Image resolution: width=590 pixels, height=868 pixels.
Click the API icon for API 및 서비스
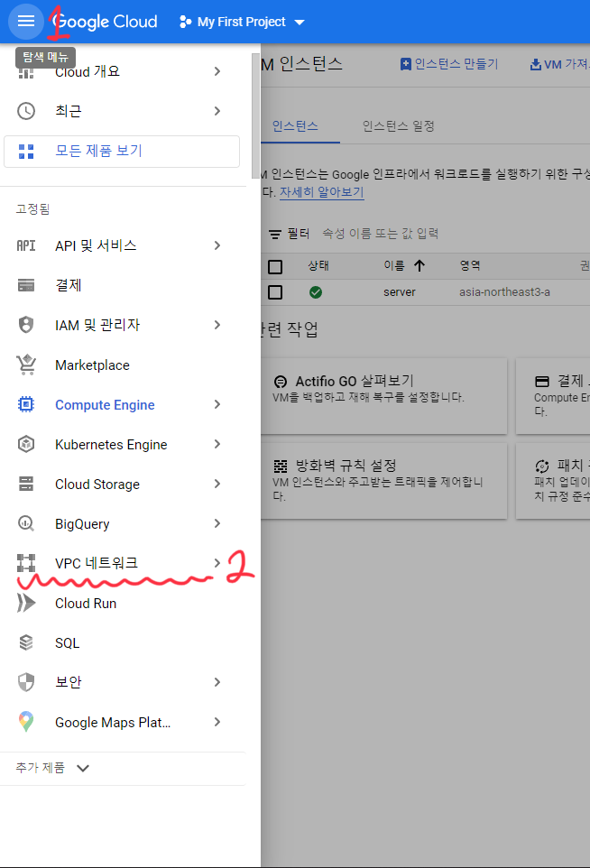(x=26, y=245)
